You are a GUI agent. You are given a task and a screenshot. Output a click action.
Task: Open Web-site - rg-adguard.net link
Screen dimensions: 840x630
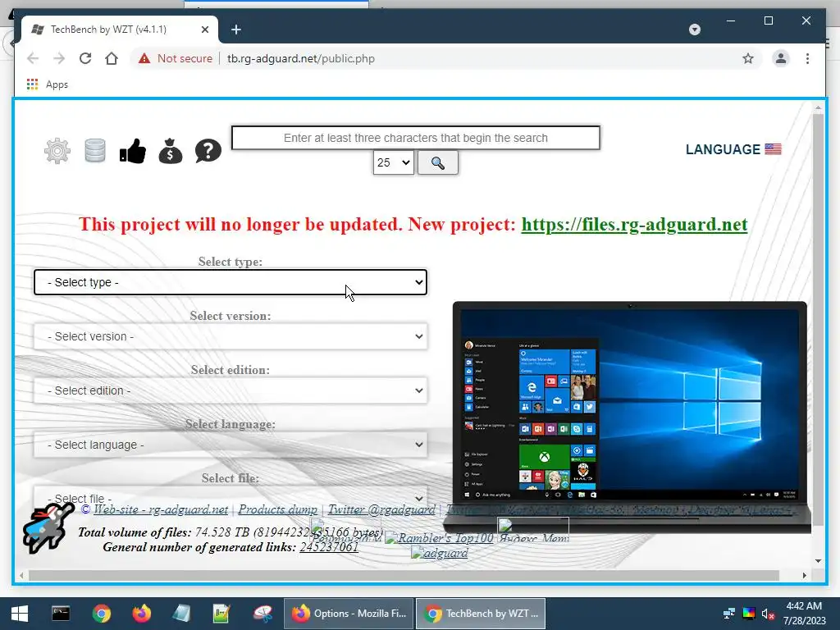click(161, 509)
